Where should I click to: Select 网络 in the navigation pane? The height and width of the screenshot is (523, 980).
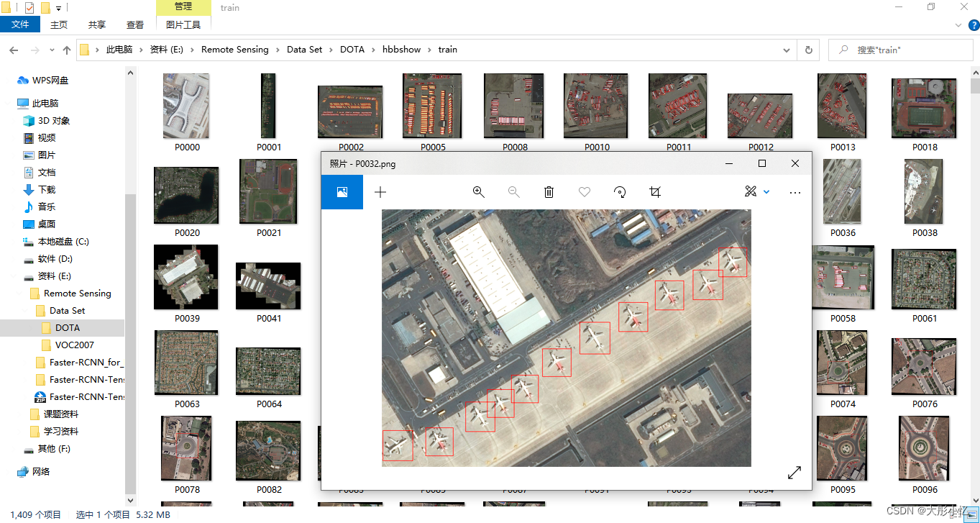33,472
